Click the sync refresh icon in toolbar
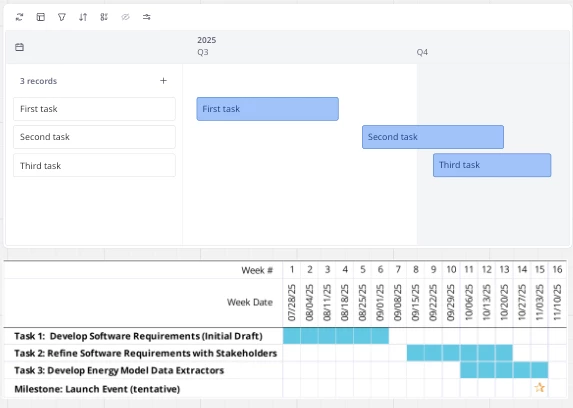 tap(19, 17)
